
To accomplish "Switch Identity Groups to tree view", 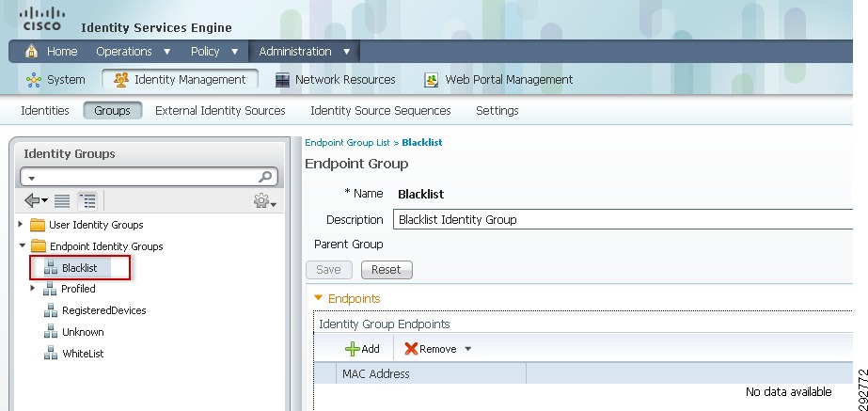I will 87,200.
